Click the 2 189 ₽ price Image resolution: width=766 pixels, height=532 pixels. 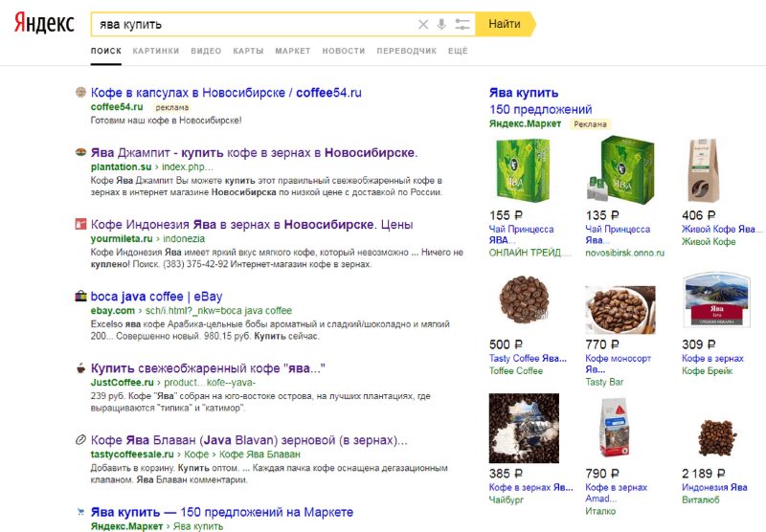click(704, 473)
